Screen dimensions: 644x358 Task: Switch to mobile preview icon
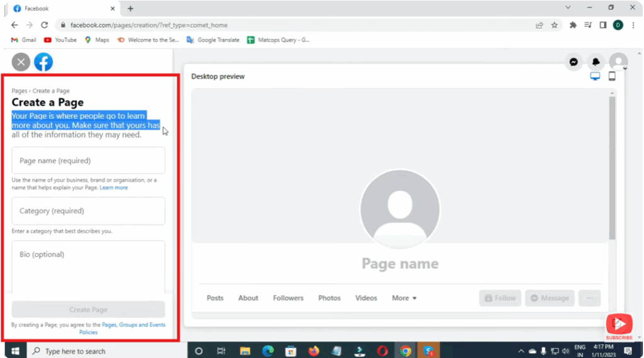611,76
